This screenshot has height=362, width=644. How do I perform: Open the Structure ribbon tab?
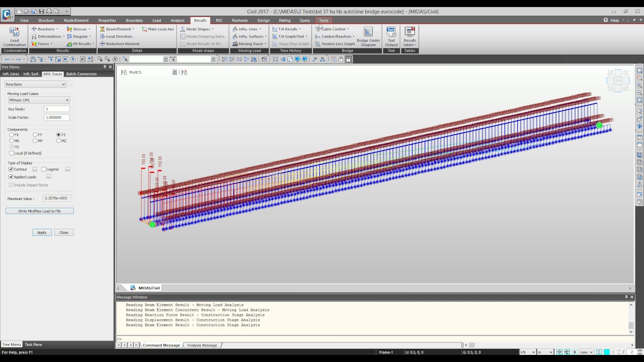[46, 21]
